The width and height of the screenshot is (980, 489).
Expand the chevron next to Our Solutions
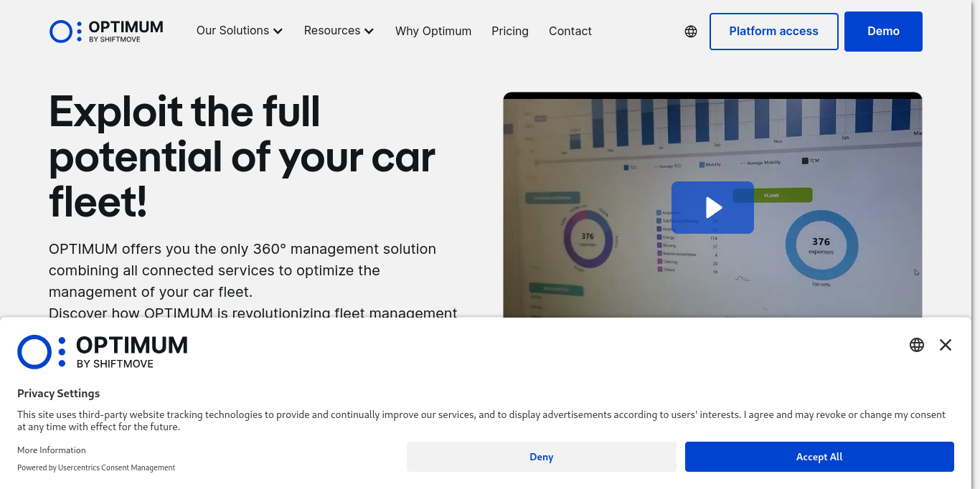(x=278, y=31)
